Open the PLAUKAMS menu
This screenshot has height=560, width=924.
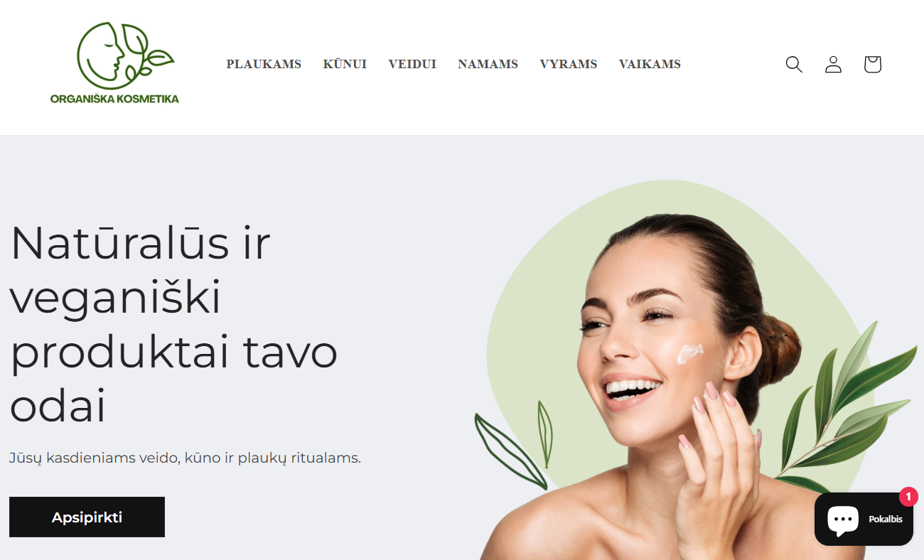(264, 64)
